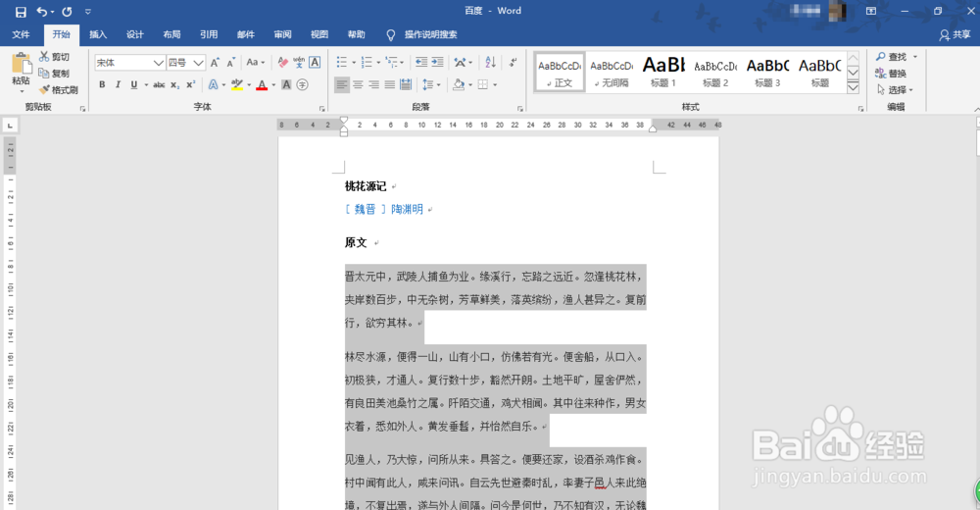This screenshot has width=980, height=510.
Task: Cut selection with 剪切 button
Action: 54,56
